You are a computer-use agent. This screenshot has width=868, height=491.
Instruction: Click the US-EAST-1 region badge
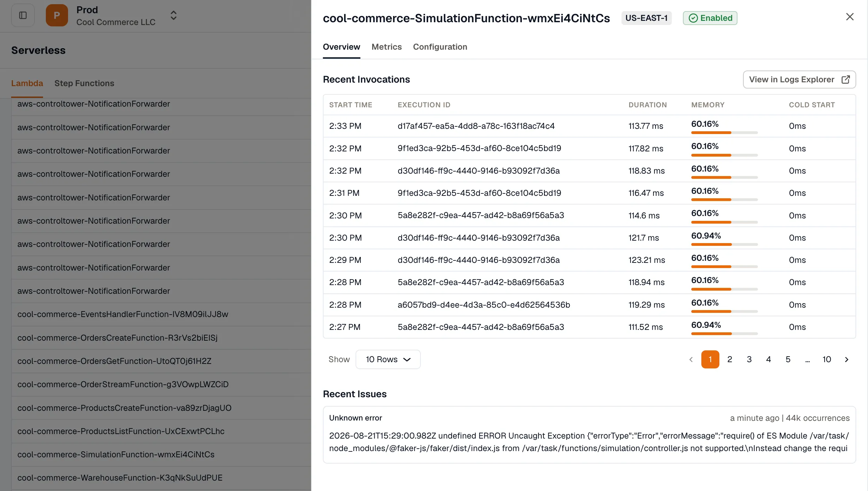click(x=646, y=18)
